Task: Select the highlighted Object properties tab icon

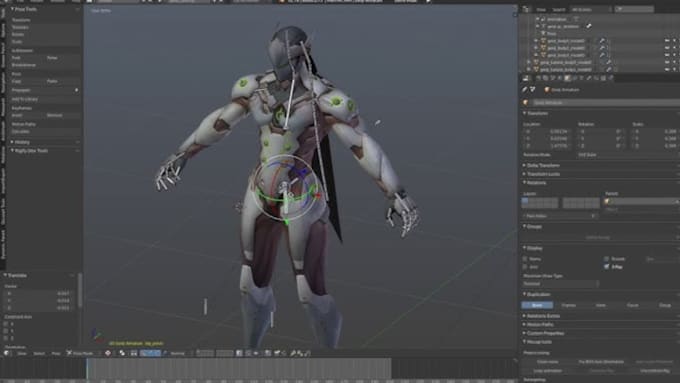Action: 567,78
